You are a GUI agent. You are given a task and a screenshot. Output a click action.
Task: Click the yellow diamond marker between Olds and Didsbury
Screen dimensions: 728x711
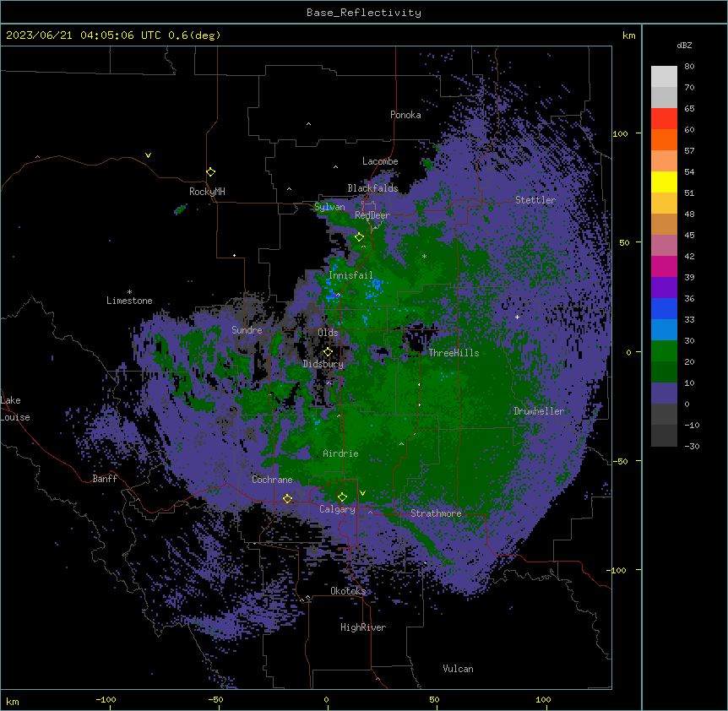tap(328, 352)
